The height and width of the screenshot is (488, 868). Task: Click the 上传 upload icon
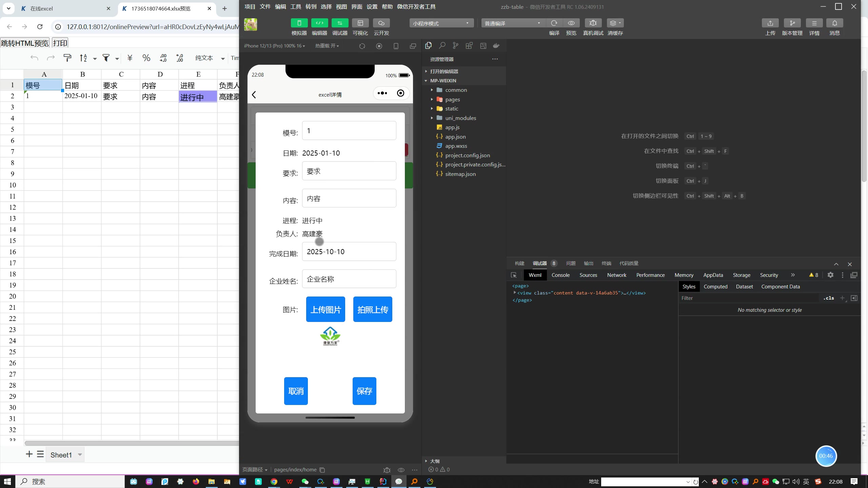pos(770,23)
